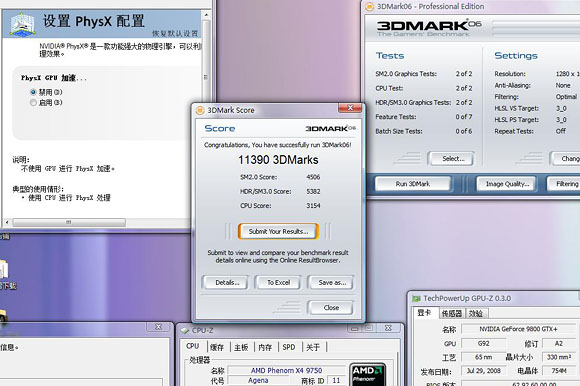Click left arrow of PhysX horizontal scrollbar
Image resolution: width=580 pixels, height=386 pixels.
[7, 222]
